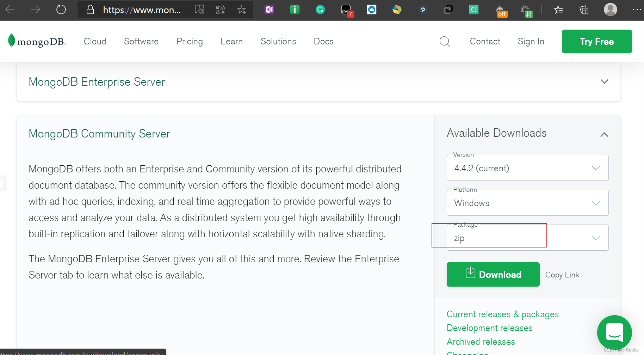Click the browser forward arrow
Image resolution: width=644 pixels, height=355 pixels.
click(35, 10)
